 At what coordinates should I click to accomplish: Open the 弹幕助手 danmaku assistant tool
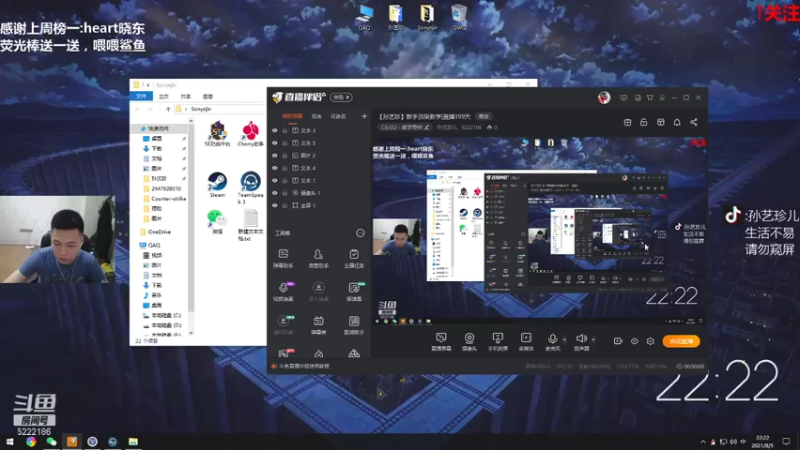(x=283, y=258)
